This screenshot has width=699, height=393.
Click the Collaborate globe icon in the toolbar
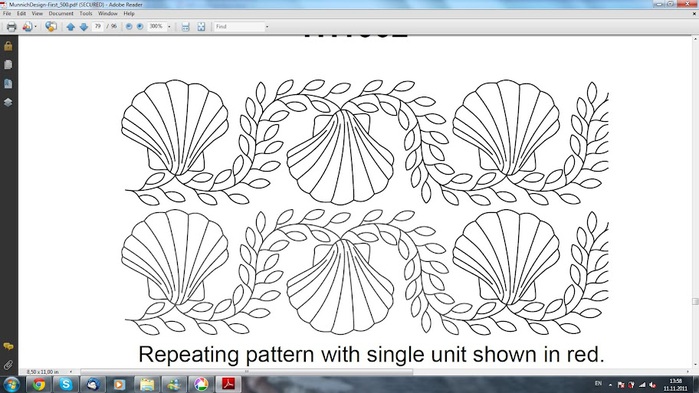51,27
